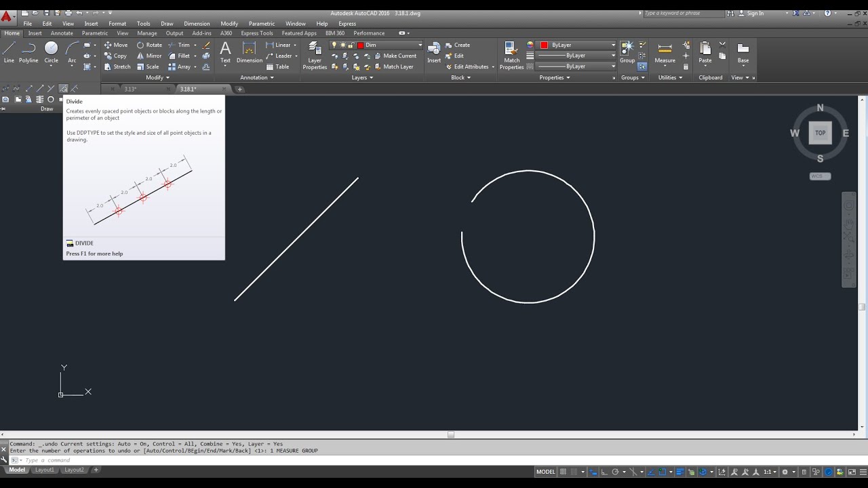
Task: Switch to the Annotate ribbon tab
Action: pyautogui.click(x=62, y=33)
